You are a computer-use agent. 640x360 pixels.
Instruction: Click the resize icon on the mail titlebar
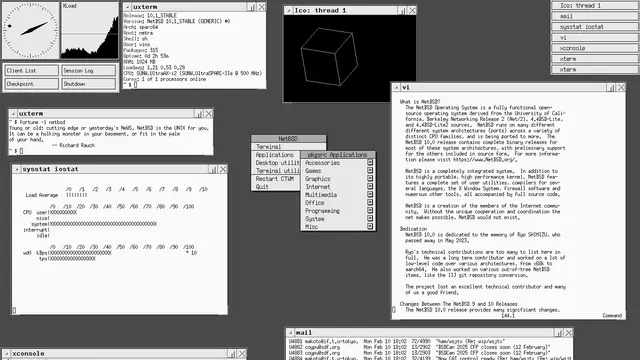559,333
